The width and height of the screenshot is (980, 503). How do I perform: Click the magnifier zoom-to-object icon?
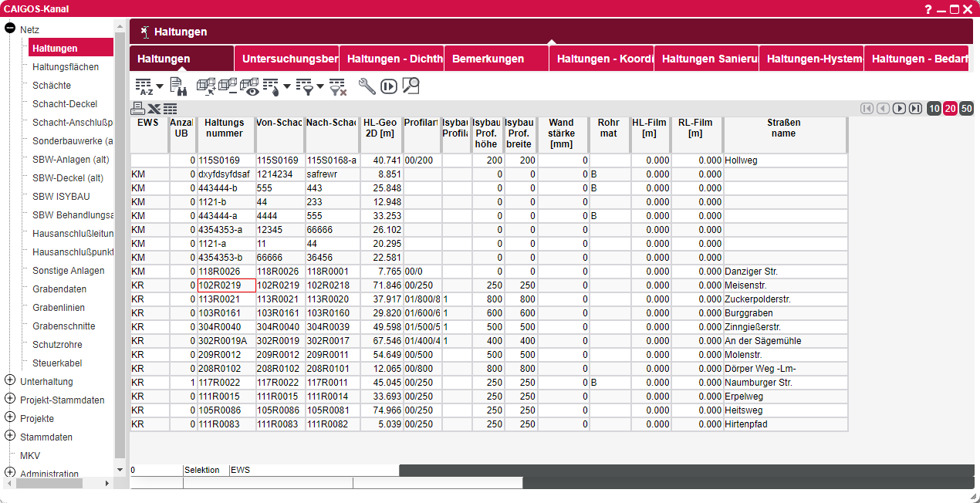pyautogui.click(x=410, y=86)
